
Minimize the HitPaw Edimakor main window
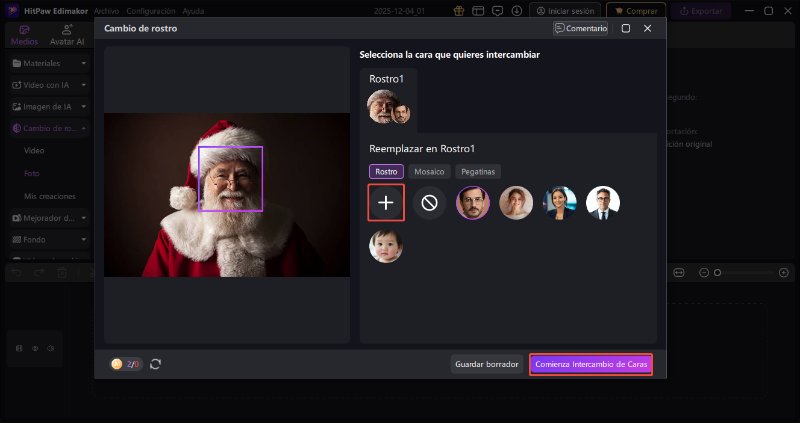pyautogui.click(x=749, y=11)
